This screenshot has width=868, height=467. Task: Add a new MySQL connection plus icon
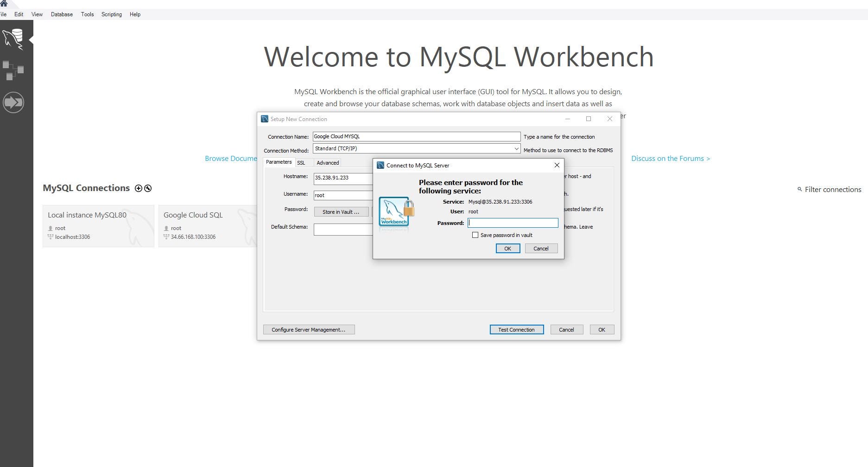pyautogui.click(x=138, y=188)
